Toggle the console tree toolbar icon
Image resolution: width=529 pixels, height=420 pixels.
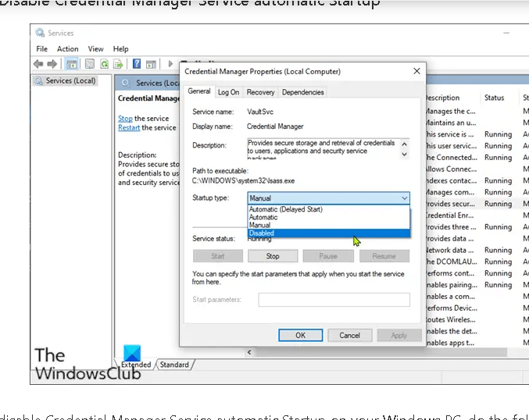click(x=72, y=64)
